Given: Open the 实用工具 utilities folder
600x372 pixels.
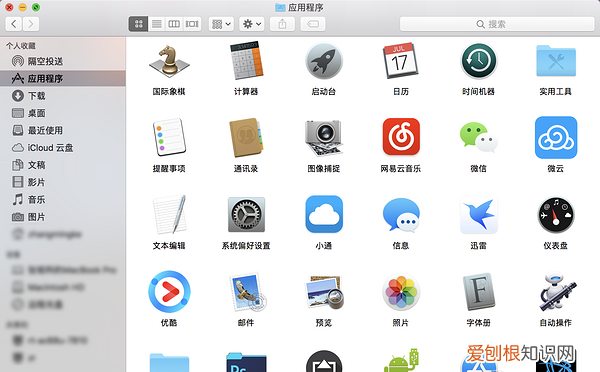Looking at the screenshot, I should 556,61.
